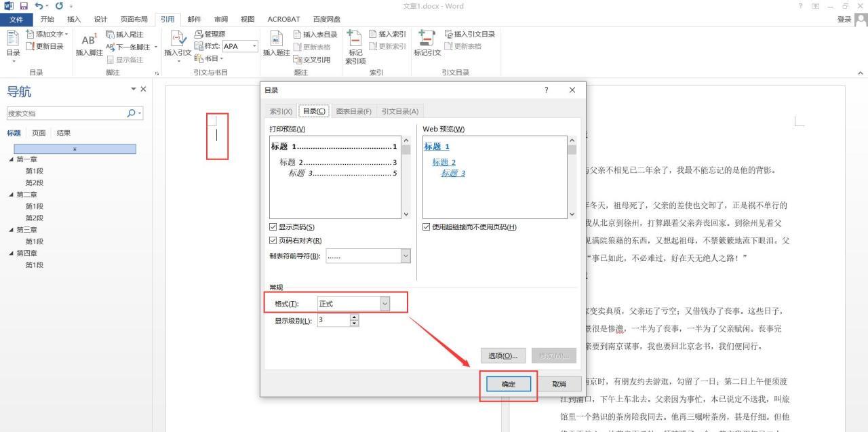The width and height of the screenshot is (868, 432).
Task: Decrease 显示级别 with the down spinner
Action: tap(354, 323)
